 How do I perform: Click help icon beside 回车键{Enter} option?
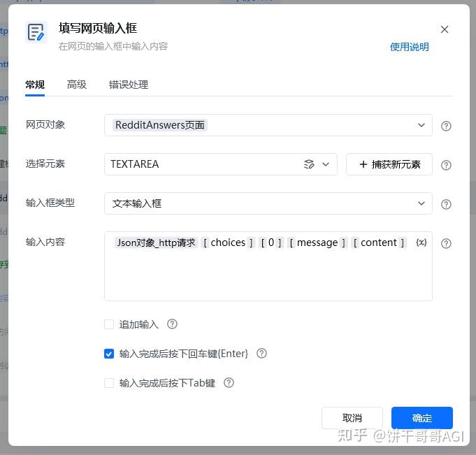pos(261,354)
